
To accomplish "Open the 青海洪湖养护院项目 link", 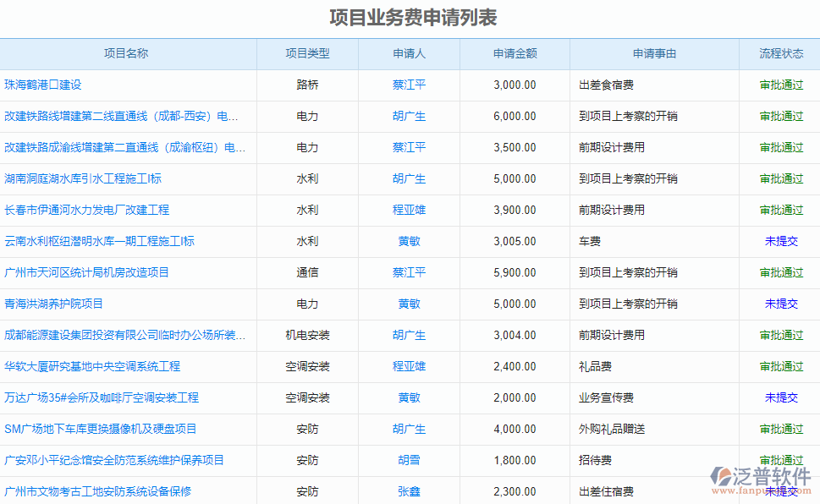I will [53, 304].
